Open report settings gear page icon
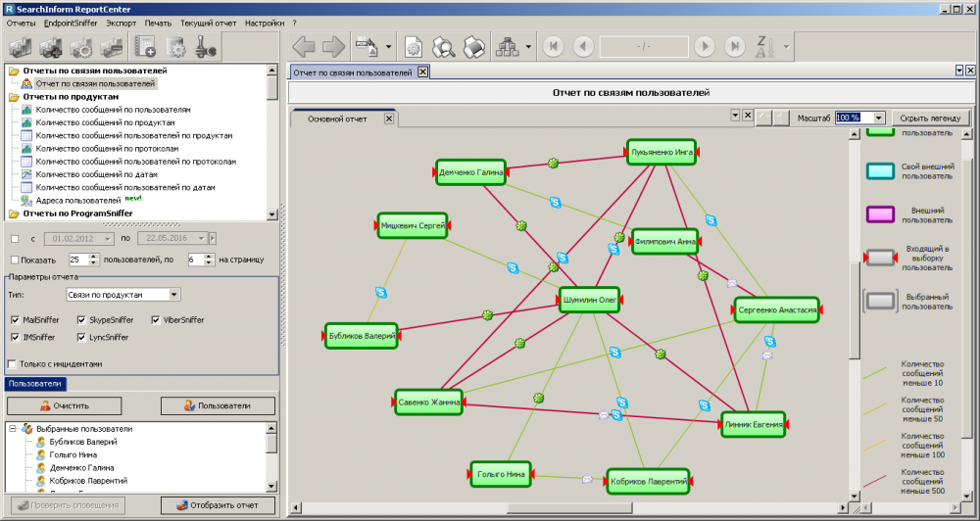980x521 pixels. point(414,47)
